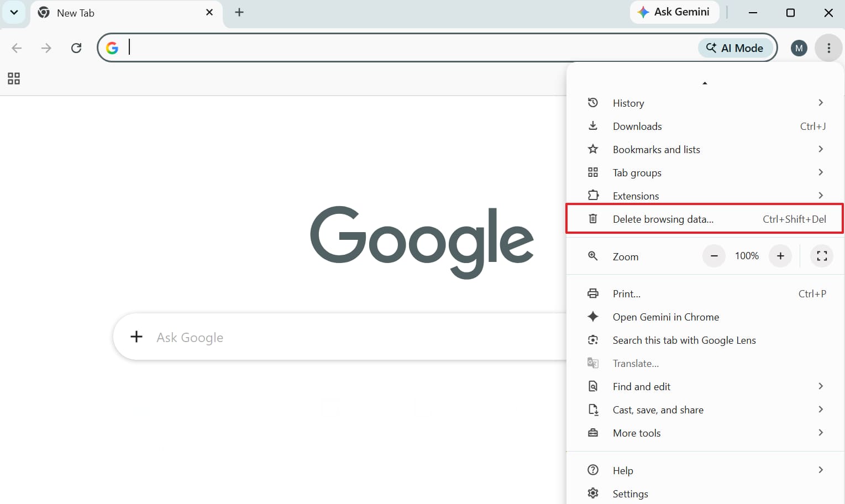845x504 pixels.
Task: Click the AI Mode button
Action: pos(735,48)
